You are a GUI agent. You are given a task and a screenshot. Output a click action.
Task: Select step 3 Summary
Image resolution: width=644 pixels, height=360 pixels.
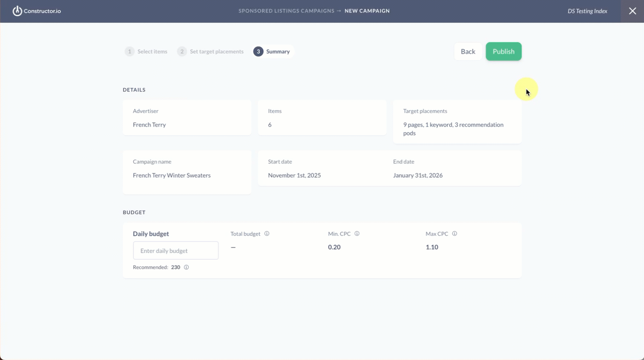273,52
